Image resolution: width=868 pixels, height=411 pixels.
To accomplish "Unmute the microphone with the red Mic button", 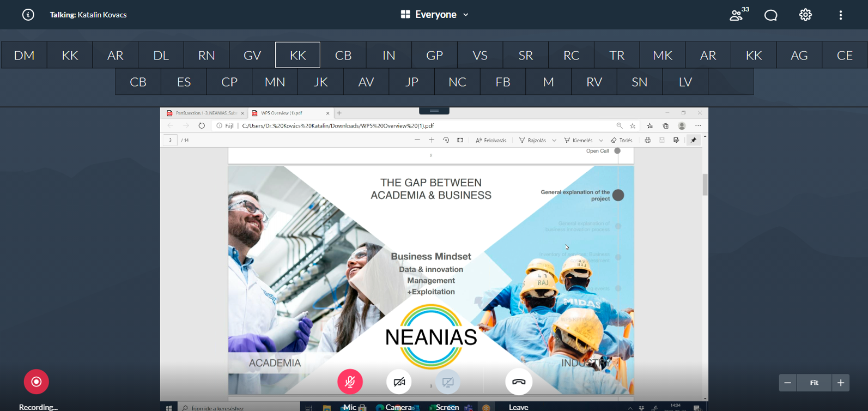I will tap(350, 382).
